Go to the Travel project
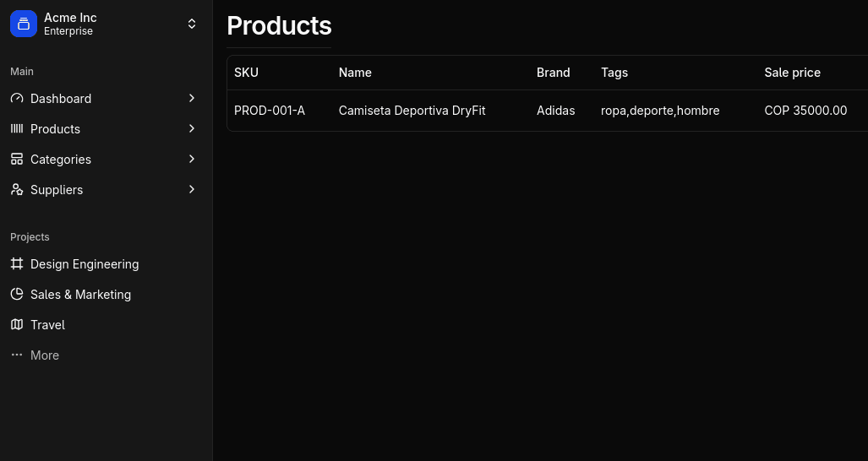868x461 pixels. pyautogui.click(x=47, y=325)
